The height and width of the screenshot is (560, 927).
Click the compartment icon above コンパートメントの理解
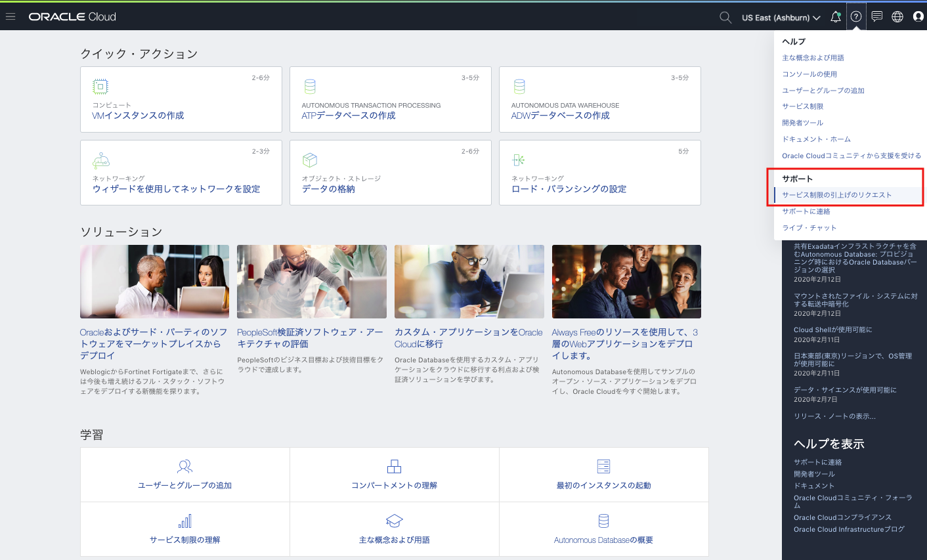tap(394, 467)
